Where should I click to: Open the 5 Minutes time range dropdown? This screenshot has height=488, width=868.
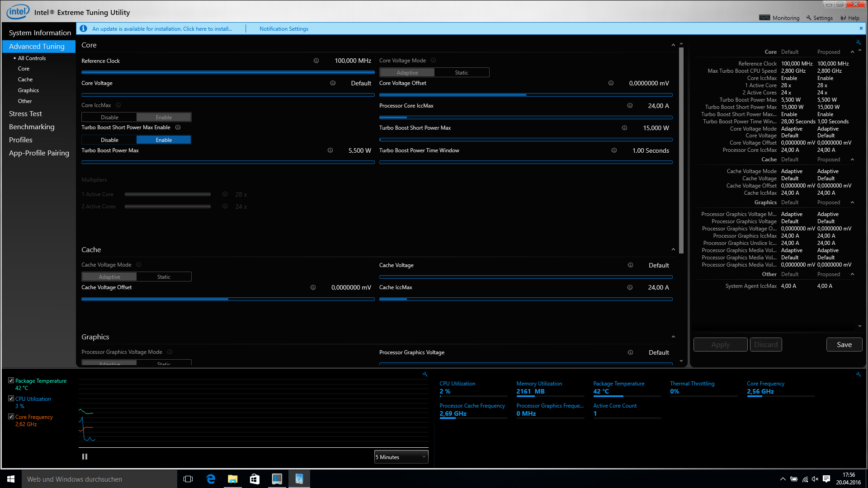[401, 457]
